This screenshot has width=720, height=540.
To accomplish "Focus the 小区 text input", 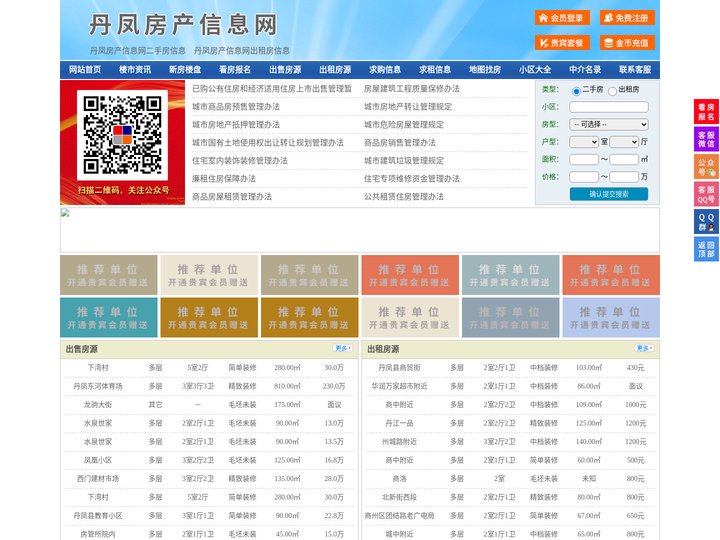I will pos(609,107).
